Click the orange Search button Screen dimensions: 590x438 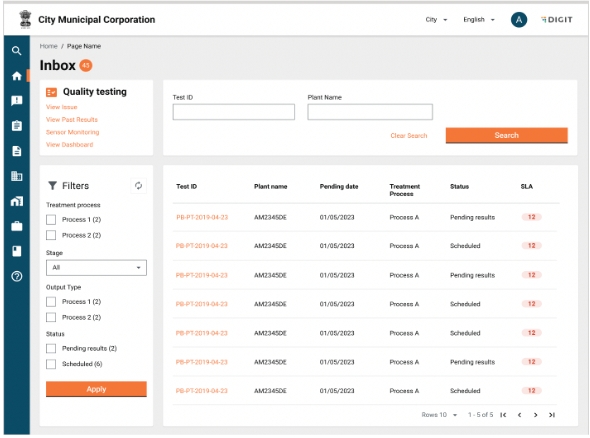pyautogui.click(x=506, y=135)
